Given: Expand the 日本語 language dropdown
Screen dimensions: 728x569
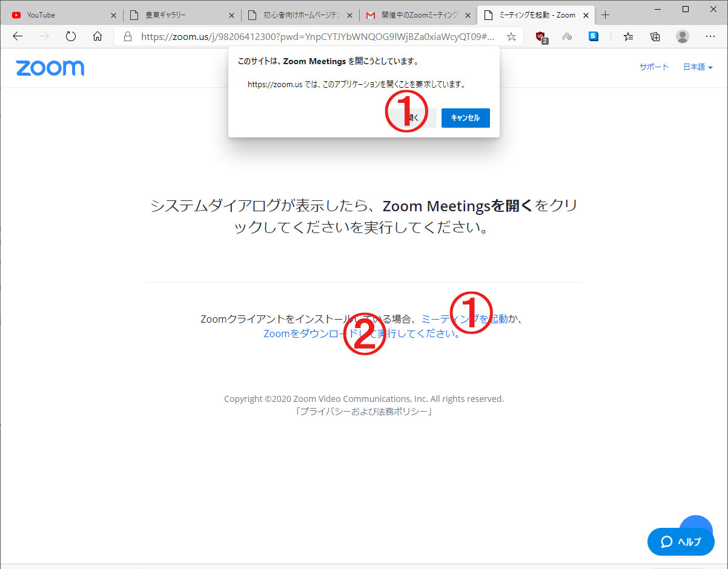Looking at the screenshot, I should [x=698, y=67].
